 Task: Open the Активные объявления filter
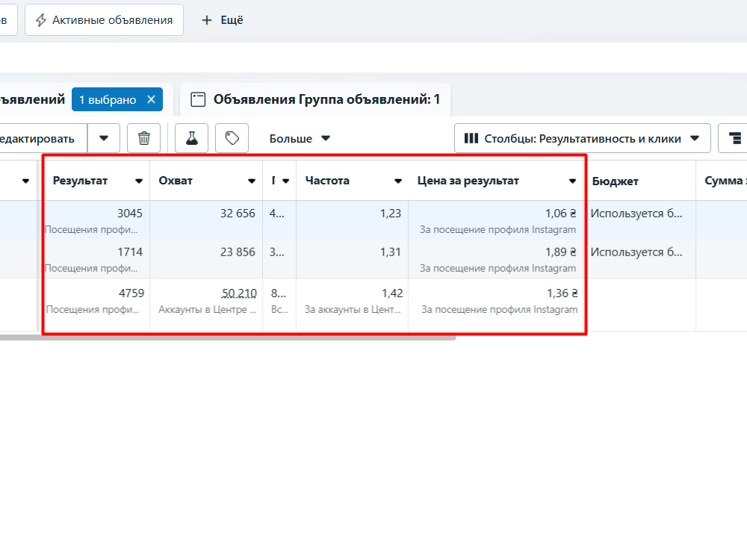104,20
